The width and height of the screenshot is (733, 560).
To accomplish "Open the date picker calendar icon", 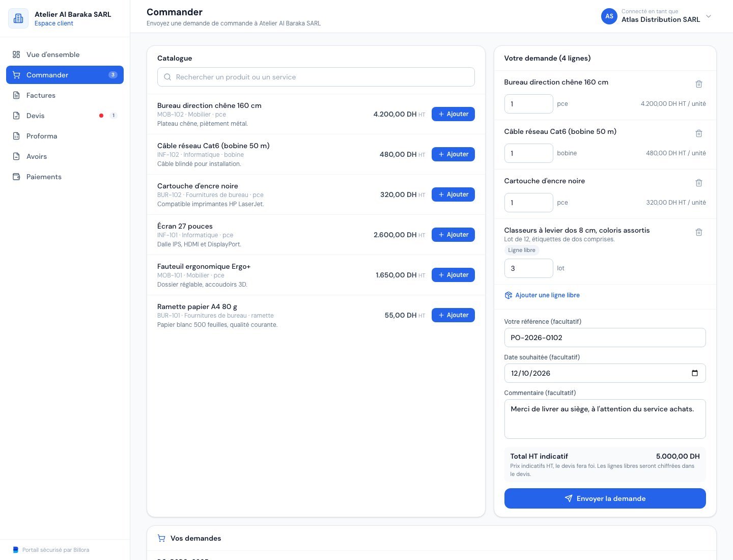I will (695, 373).
